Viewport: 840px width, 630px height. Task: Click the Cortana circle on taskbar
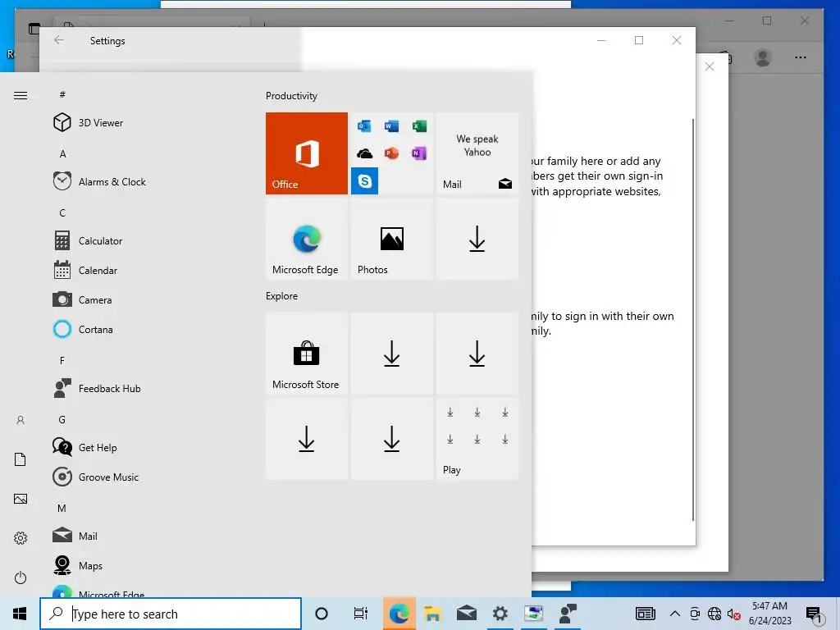coord(322,614)
